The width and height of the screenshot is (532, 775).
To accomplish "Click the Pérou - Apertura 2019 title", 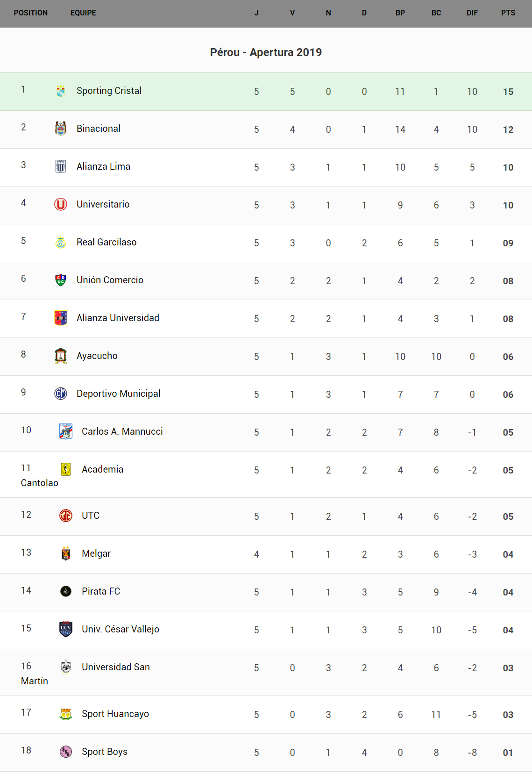I will tap(266, 52).
